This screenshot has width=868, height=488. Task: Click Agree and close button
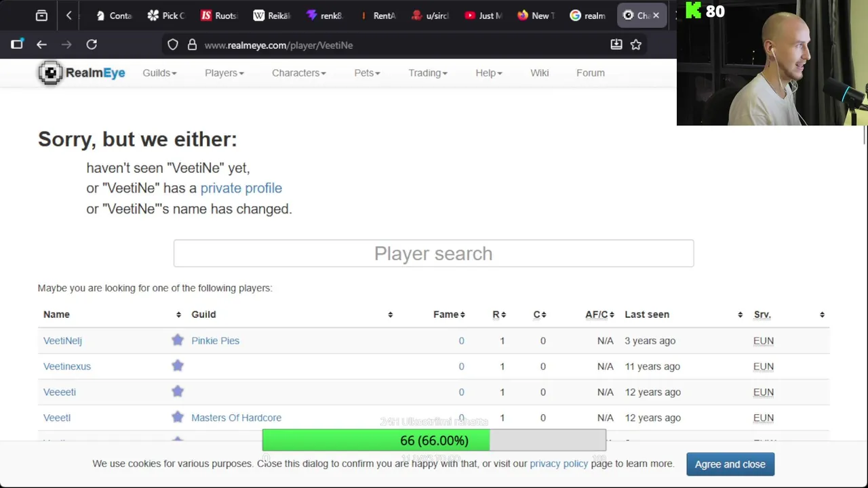[730, 464]
